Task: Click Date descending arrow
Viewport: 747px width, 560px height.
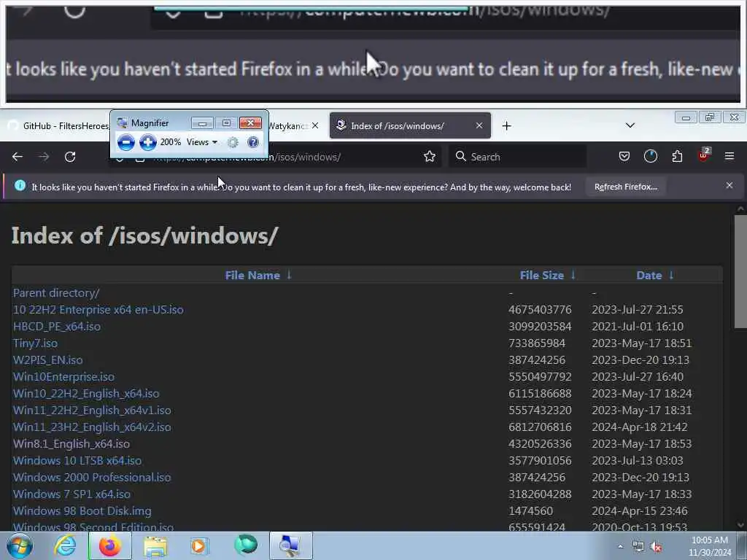Action: [671, 275]
